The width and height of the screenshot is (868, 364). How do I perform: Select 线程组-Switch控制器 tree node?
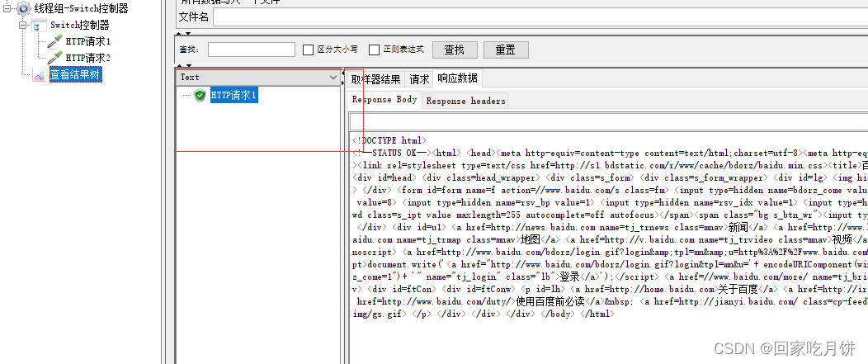click(81, 8)
